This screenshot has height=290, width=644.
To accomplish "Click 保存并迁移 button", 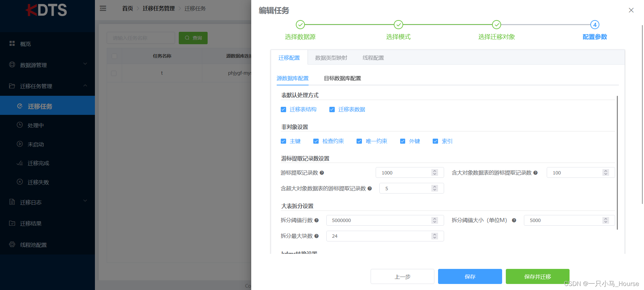I will pyautogui.click(x=538, y=277).
